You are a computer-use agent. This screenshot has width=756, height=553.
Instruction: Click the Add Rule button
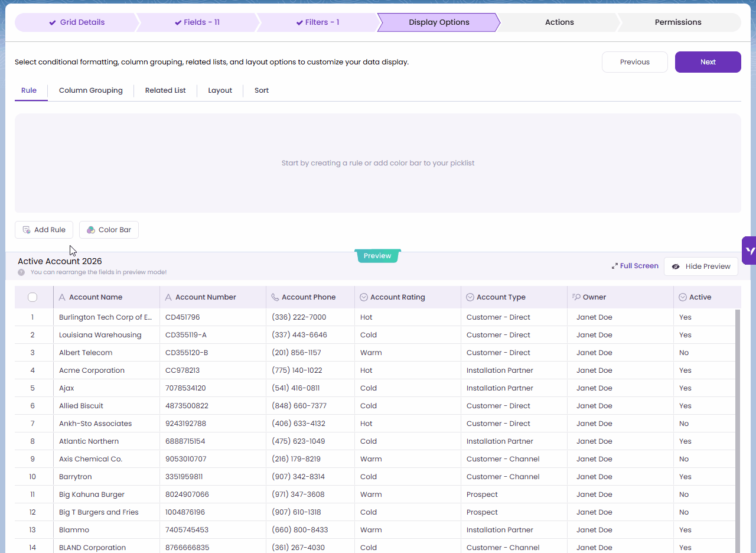click(x=44, y=230)
